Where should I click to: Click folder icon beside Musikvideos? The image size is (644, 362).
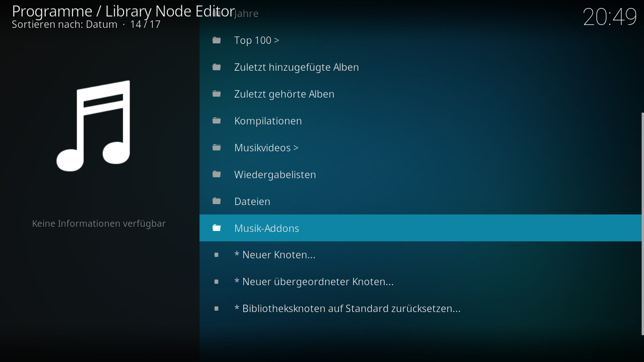tap(216, 148)
